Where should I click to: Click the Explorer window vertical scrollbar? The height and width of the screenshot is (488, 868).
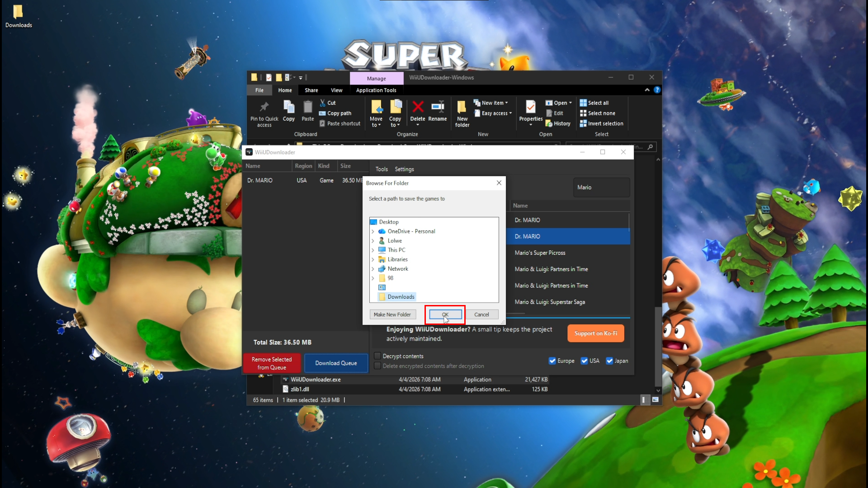pos(658,348)
